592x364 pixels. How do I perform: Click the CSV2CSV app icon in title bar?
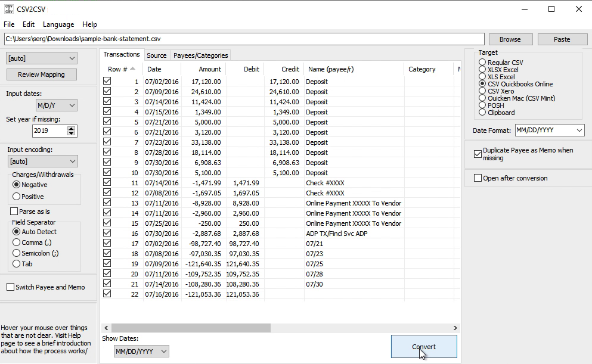coord(8,9)
